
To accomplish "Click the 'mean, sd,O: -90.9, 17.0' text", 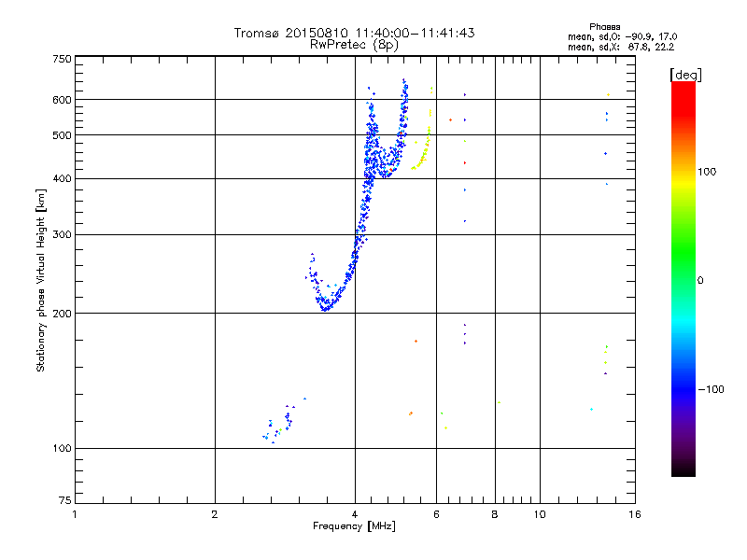I will tap(622, 36).
